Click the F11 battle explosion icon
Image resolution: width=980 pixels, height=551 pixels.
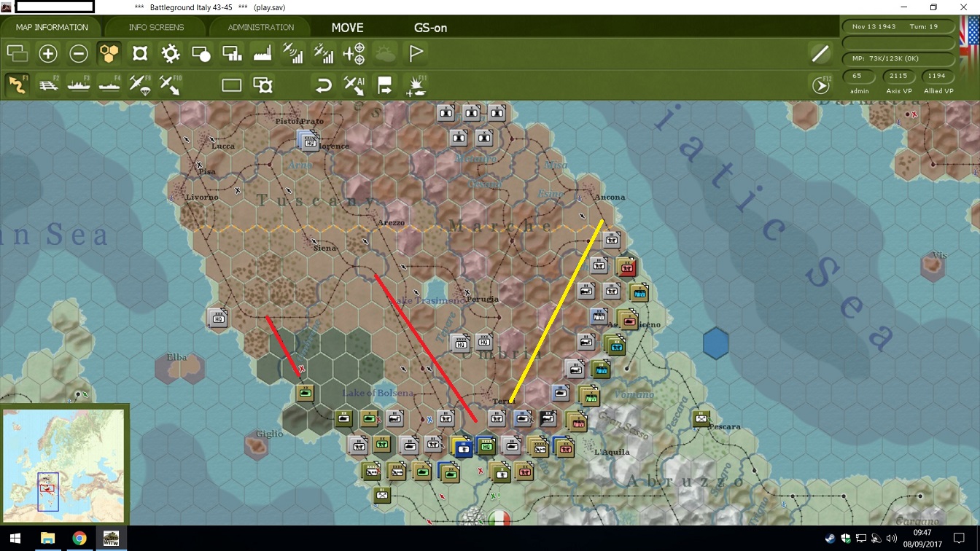416,85
